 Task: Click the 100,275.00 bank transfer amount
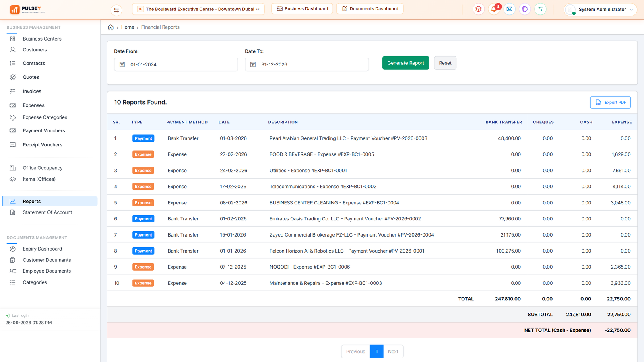[x=508, y=251]
